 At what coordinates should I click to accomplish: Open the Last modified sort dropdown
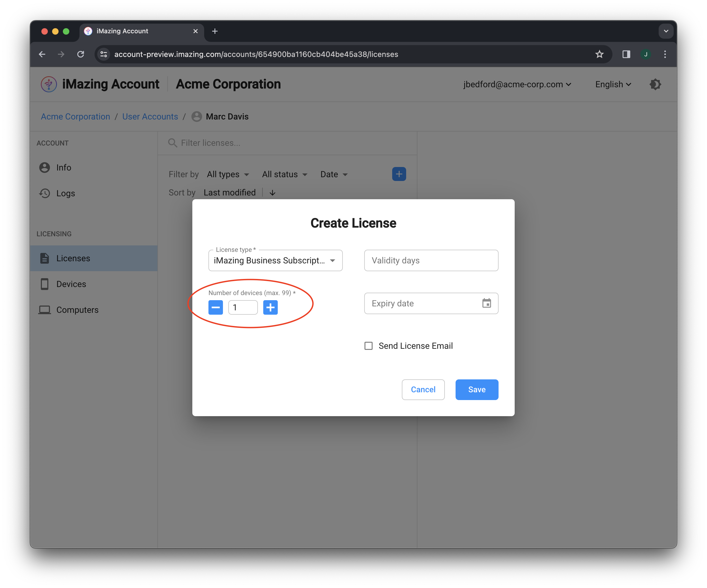230,193
